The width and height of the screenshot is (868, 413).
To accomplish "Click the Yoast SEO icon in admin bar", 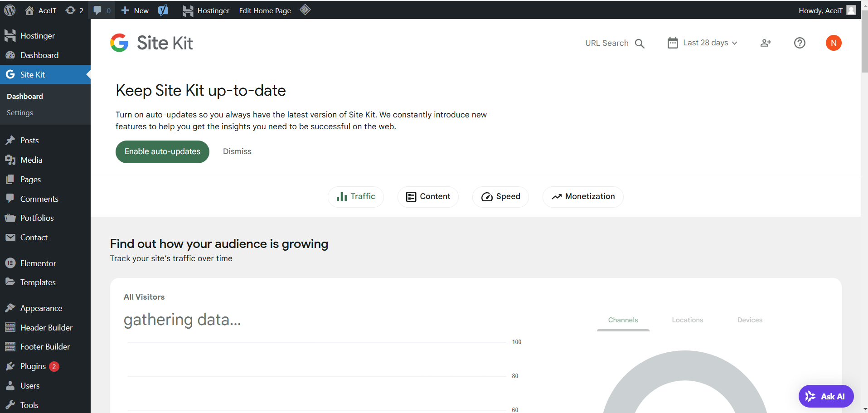I will [163, 10].
